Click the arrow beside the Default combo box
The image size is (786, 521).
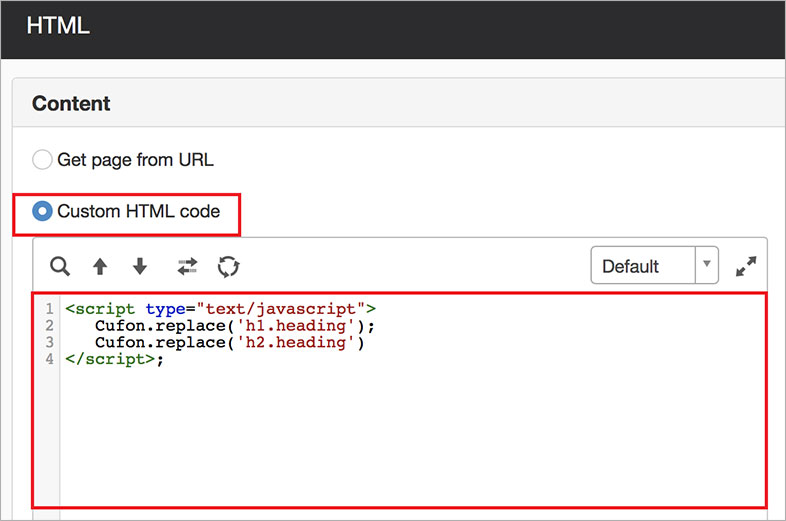707,266
